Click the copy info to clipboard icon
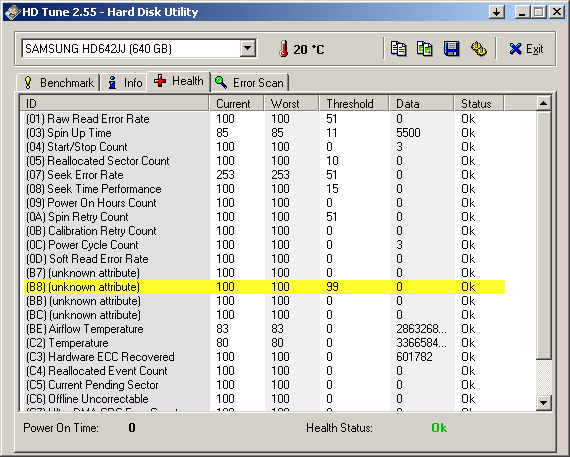 pos(398,48)
